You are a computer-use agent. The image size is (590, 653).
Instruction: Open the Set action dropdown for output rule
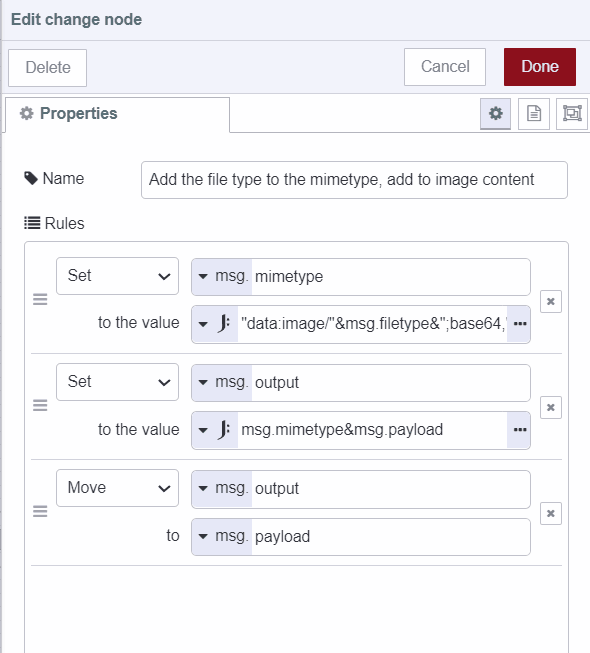coord(117,382)
